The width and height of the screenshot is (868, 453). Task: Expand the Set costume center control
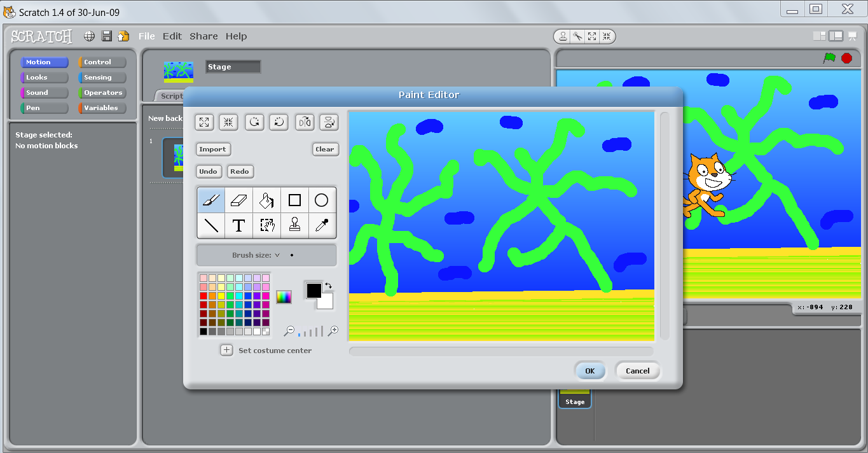click(x=226, y=349)
